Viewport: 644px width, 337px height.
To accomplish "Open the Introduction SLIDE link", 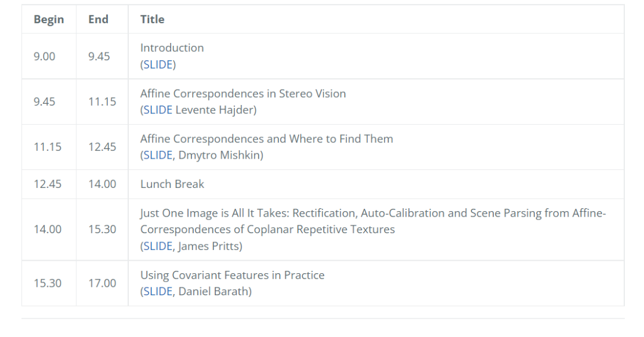I will 157,64.
